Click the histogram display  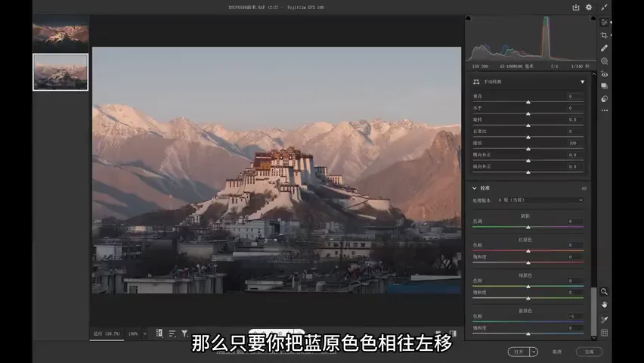pyautogui.click(x=531, y=39)
